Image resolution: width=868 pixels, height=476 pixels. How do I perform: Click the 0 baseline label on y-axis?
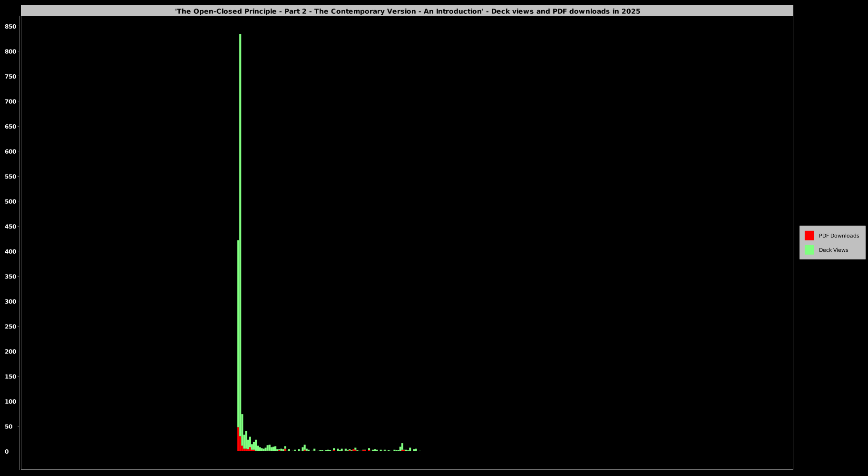[x=7, y=451]
